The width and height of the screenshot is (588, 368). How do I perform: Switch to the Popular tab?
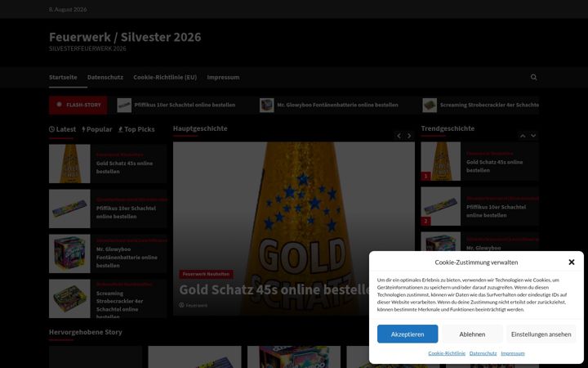97,129
